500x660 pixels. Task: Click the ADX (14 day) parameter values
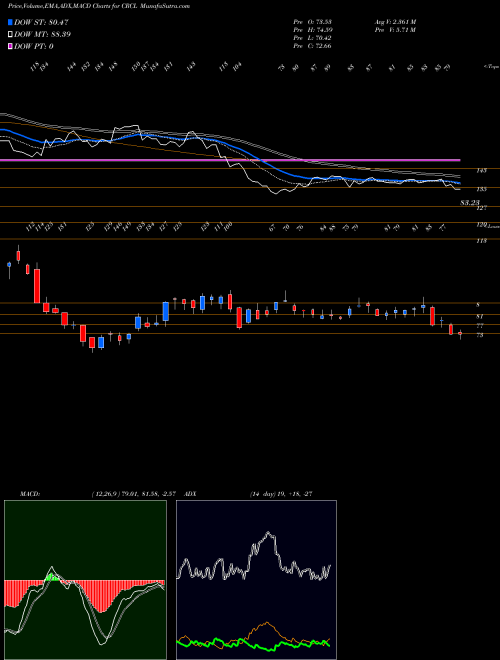pos(281,493)
